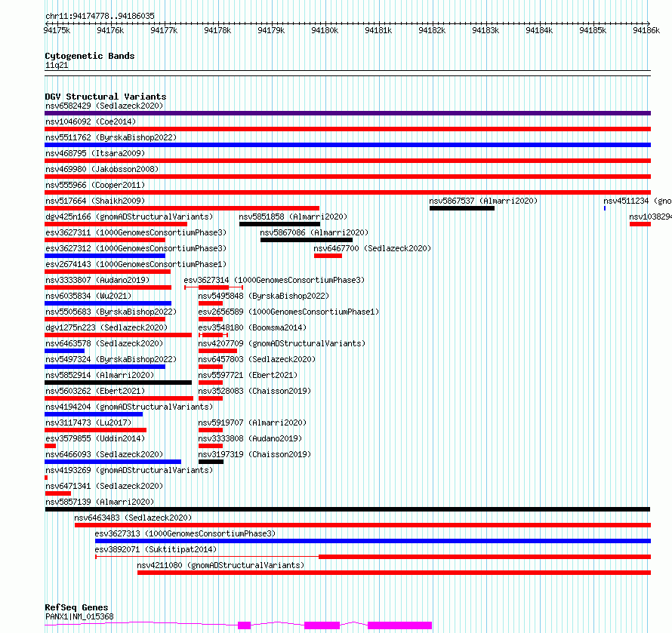Viewport: 672px width, 633px height.
Task: Open nsv5867537 (Almarri2020) label
Action: (x=483, y=201)
